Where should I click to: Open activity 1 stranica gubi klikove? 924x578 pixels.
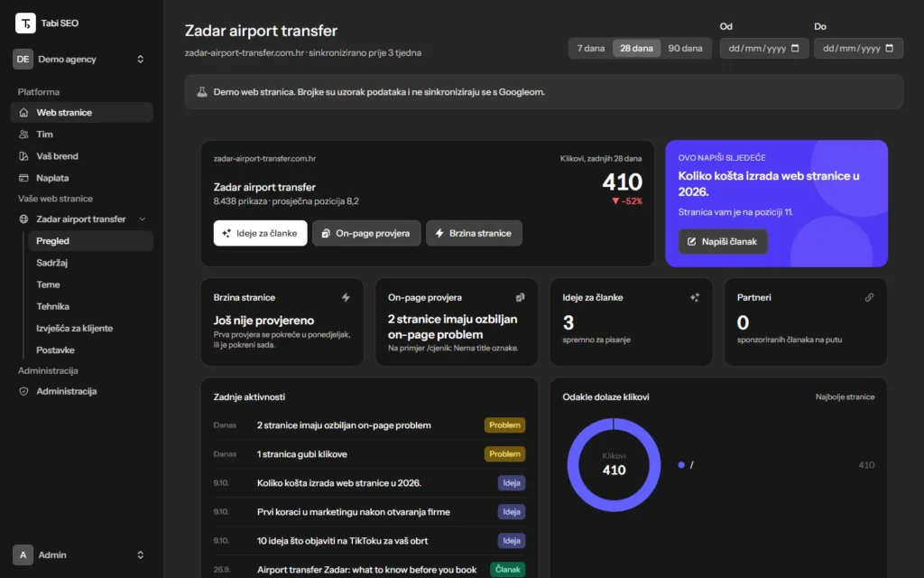click(x=301, y=454)
